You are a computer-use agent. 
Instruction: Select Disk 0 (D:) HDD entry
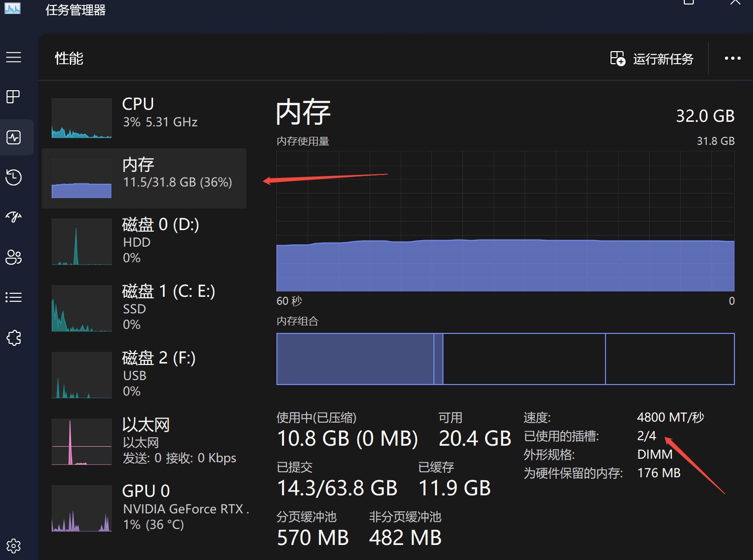(x=144, y=241)
